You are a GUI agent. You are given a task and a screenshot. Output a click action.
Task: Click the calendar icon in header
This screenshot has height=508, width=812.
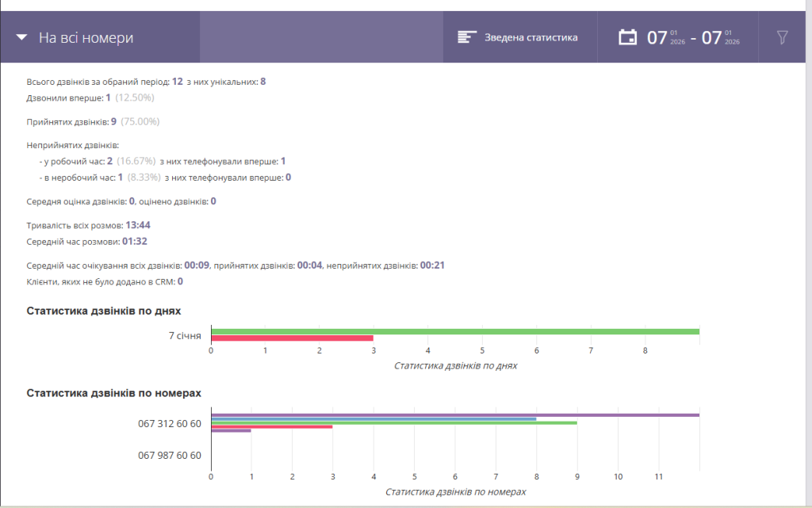pos(628,37)
